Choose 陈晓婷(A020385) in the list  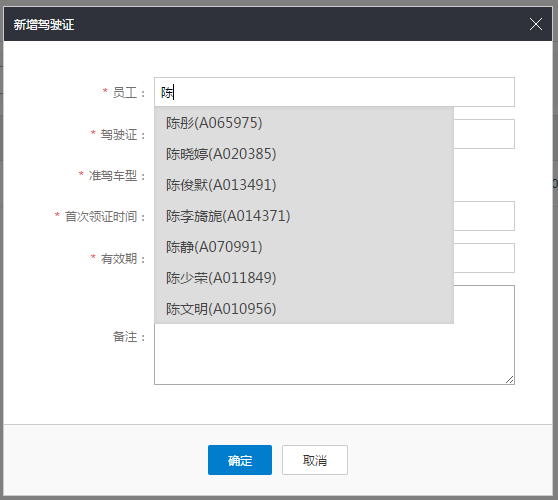click(304, 154)
